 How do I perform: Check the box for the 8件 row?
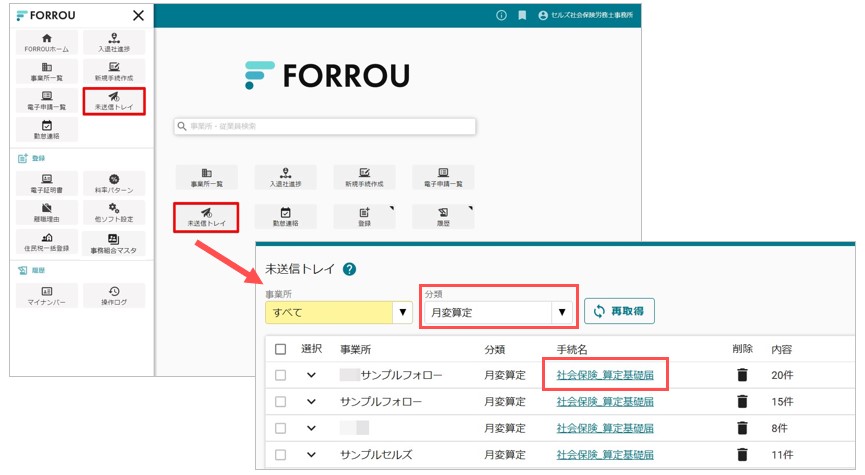coord(280,428)
